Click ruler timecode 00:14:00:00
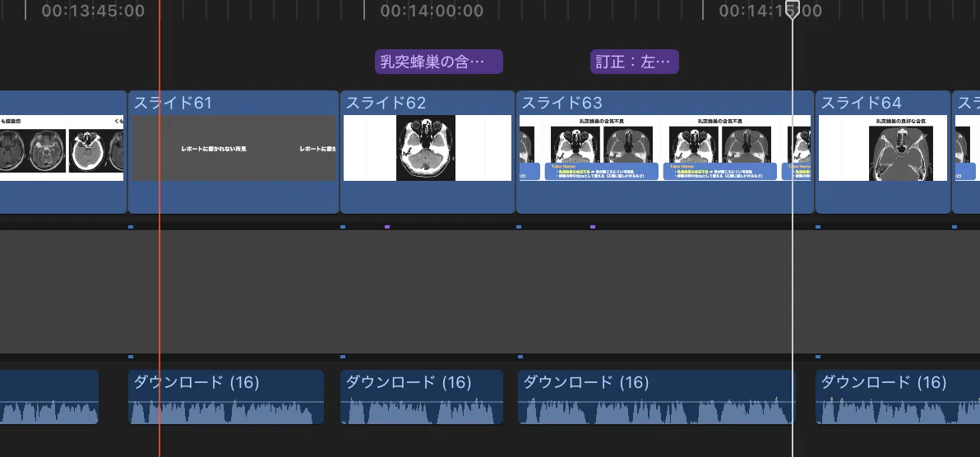This screenshot has width=980, height=457. [x=432, y=11]
